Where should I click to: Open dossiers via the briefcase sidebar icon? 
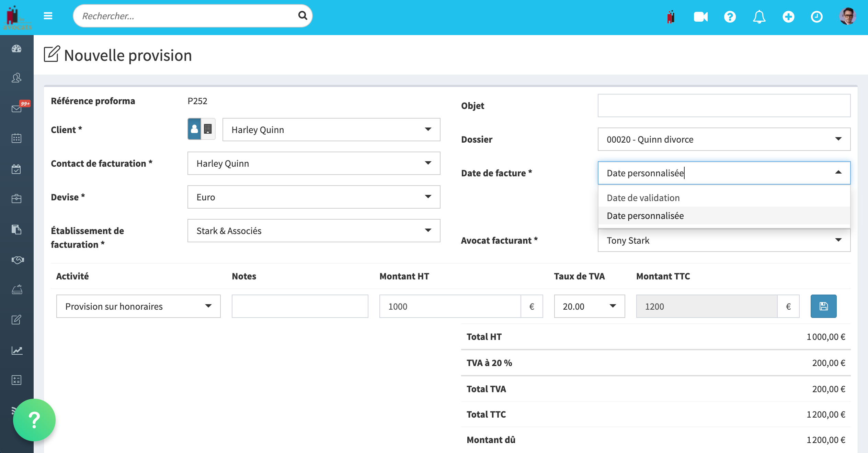(16, 199)
